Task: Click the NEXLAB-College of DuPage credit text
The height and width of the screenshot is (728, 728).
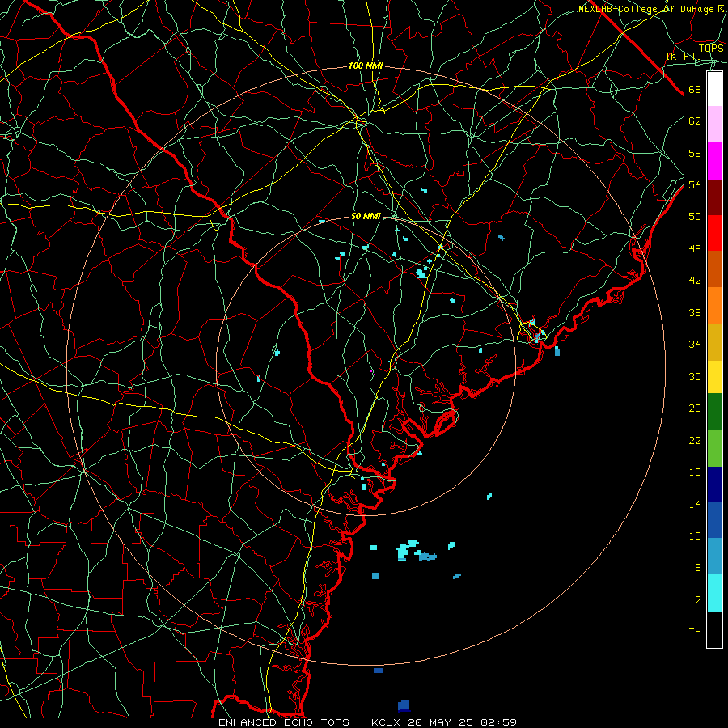Action: pyautogui.click(x=651, y=9)
